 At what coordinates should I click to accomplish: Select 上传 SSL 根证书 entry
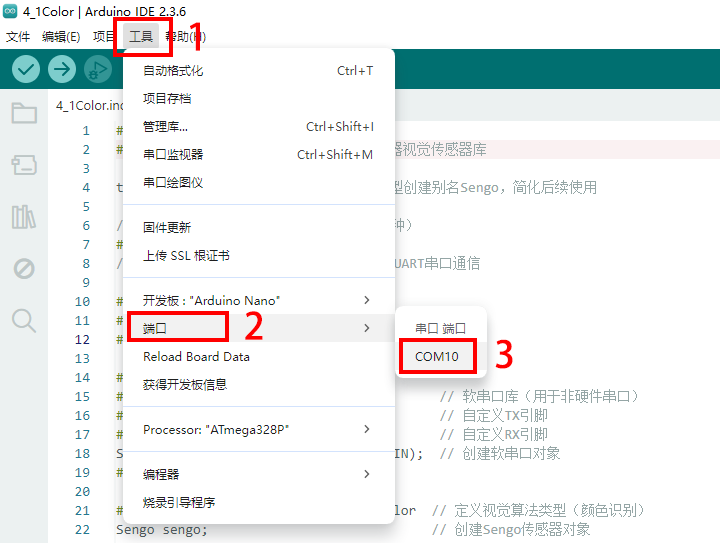(x=259, y=256)
